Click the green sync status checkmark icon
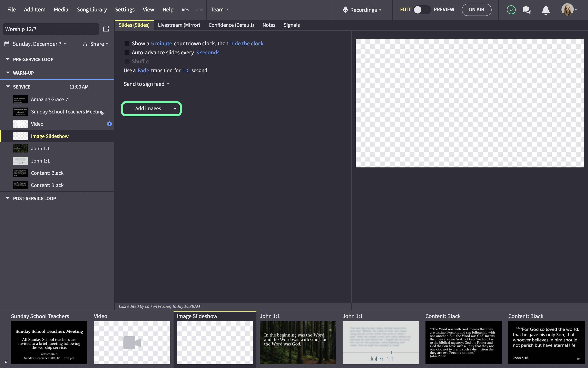588x368 pixels. pyautogui.click(x=511, y=10)
